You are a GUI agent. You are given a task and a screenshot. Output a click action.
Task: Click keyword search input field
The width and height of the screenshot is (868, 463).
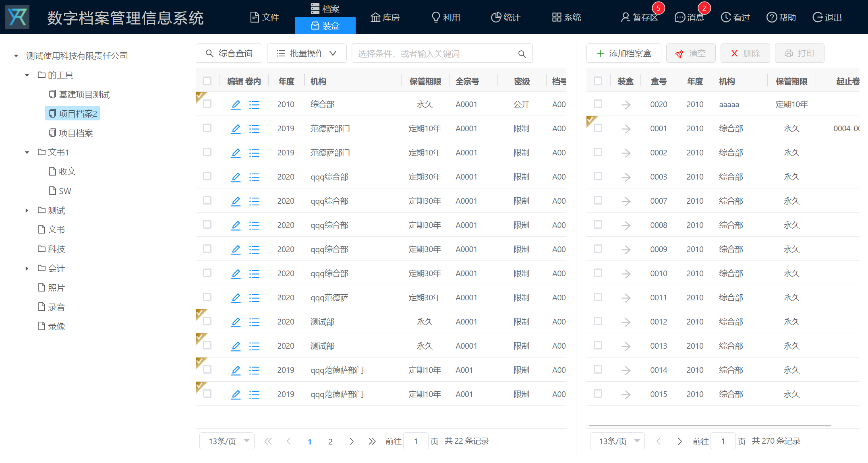pyautogui.click(x=442, y=54)
